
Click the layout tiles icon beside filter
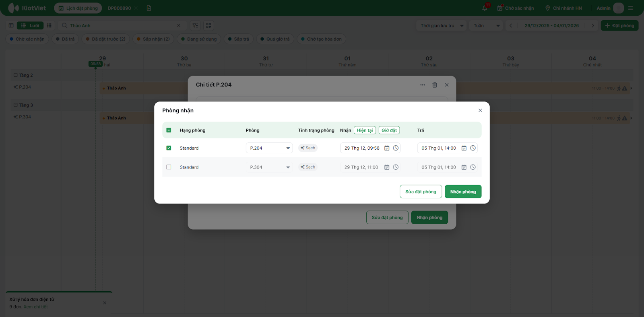point(208,25)
